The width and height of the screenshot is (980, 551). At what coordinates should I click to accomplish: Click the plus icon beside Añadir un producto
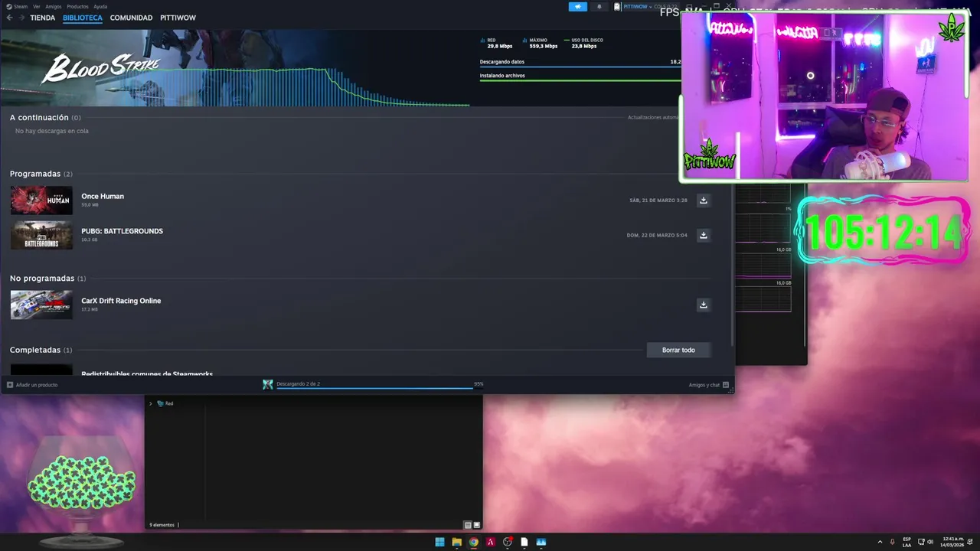pos(10,385)
